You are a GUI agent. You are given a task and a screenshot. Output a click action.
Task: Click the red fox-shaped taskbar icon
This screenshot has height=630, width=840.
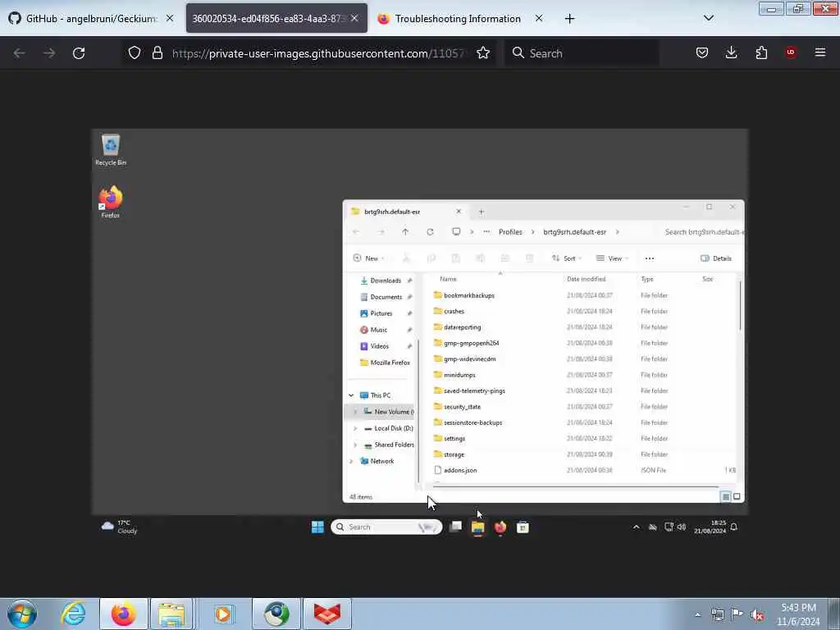tap(327, 614)
